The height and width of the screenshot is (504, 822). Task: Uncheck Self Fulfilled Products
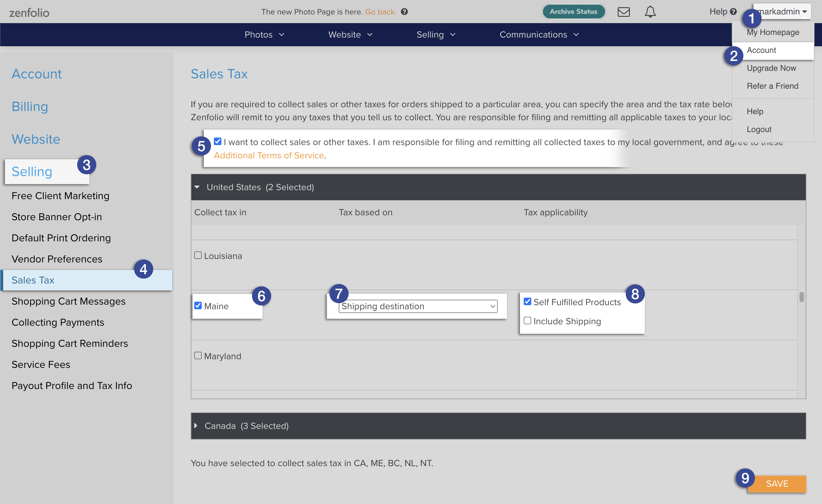click(x=527, y=301)
